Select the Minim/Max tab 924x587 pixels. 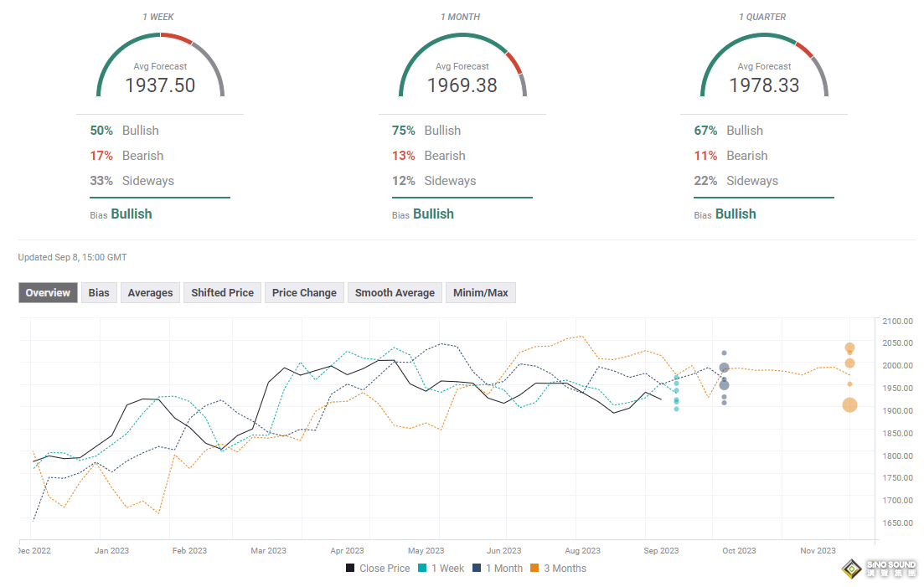click(x=481, y=292)
